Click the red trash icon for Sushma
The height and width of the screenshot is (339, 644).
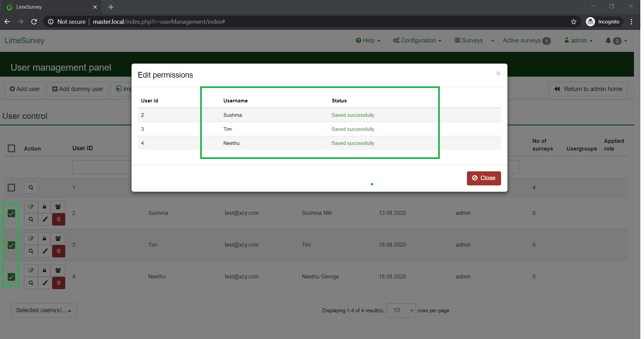coord(59,220)
